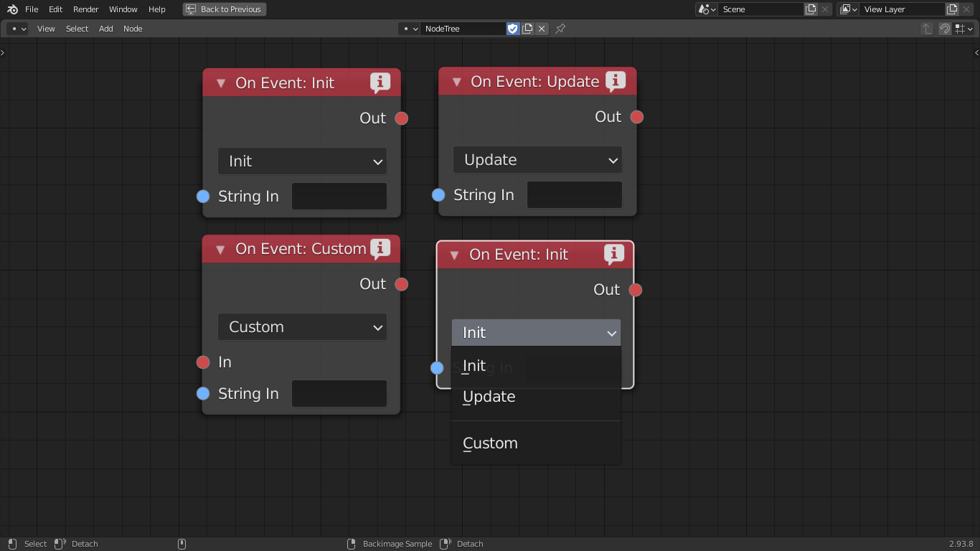Click Out socket of selected Init node
Viewport: 980px width, 551px height.
click(636, 290)
